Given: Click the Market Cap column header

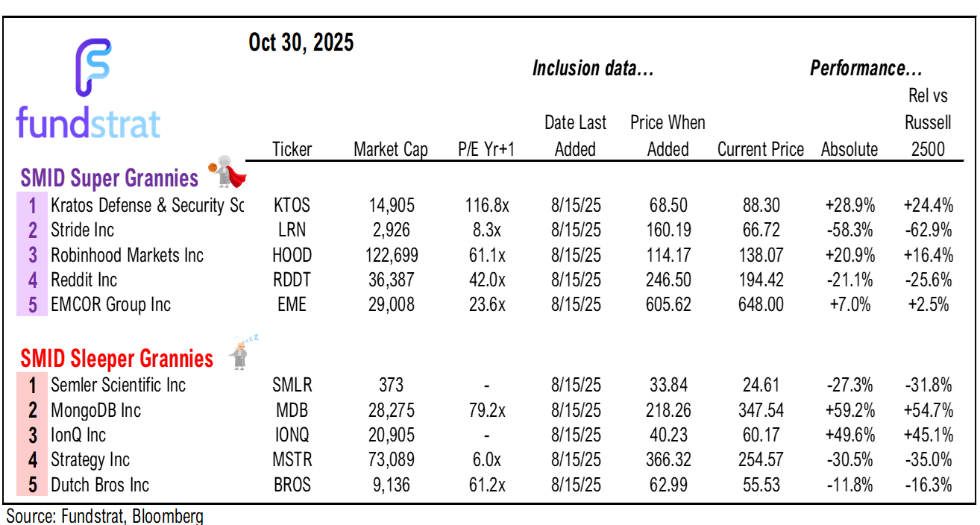Looking at the screenshot, I should point(391,149).
